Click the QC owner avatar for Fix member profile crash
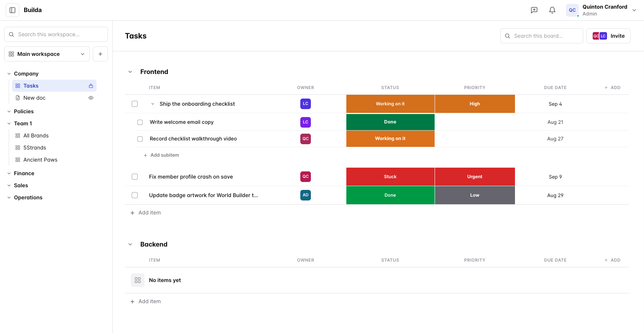644x333 pixels. [x=306, y=177]
